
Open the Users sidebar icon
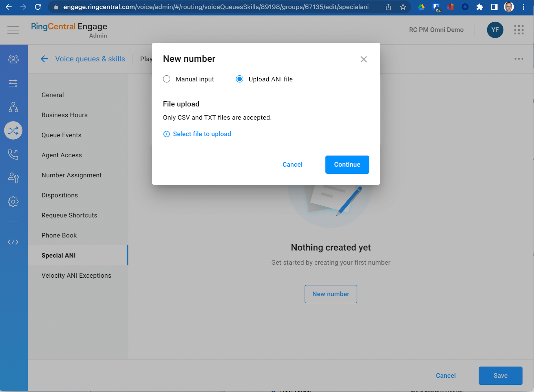click(13, 59)
